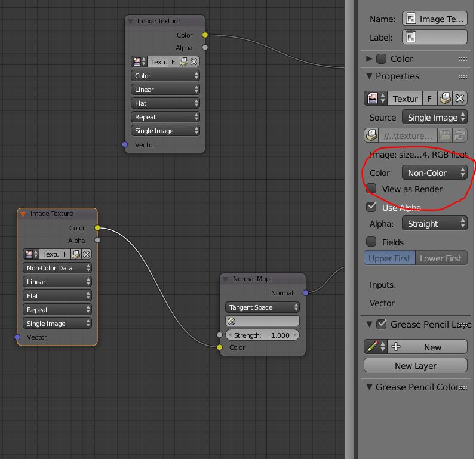
Task: Click Color output socket of top Image Texture
Action: pos(205,35)
